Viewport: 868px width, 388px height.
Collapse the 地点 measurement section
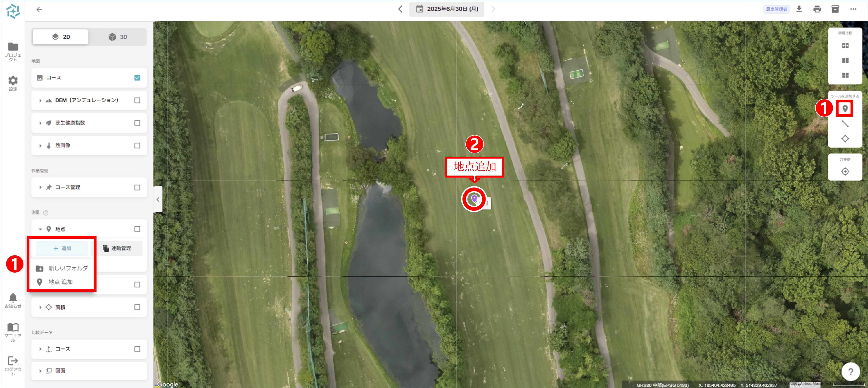(40, 229)
